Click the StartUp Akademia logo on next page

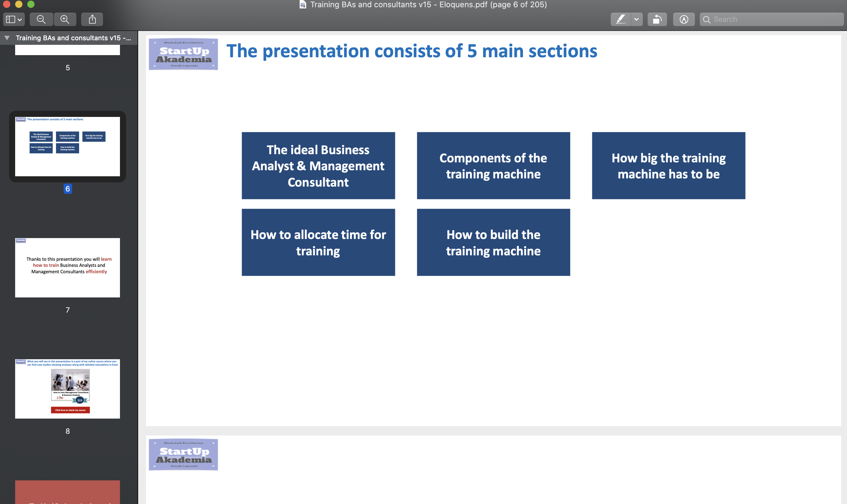pyautogui.click(x=183, y=454)
